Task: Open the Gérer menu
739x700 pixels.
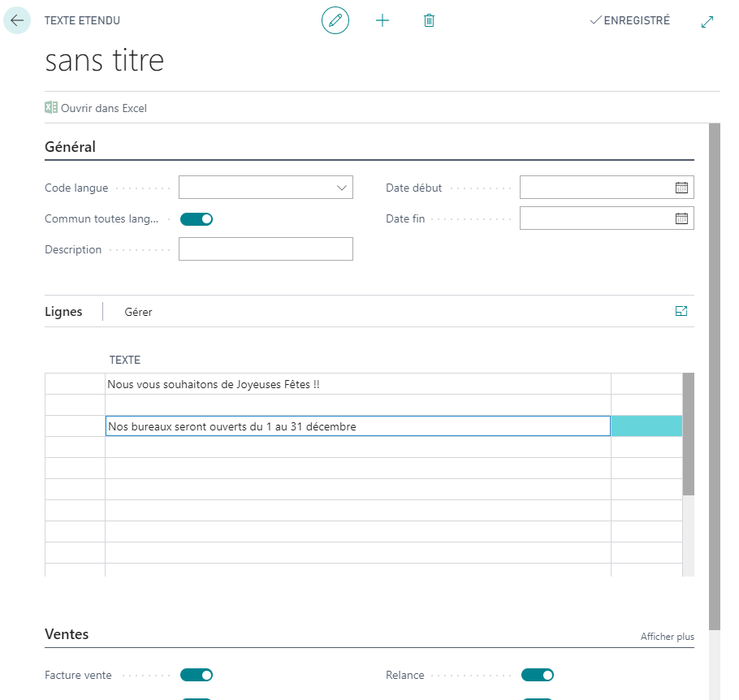Action: (x=138, y=312)
